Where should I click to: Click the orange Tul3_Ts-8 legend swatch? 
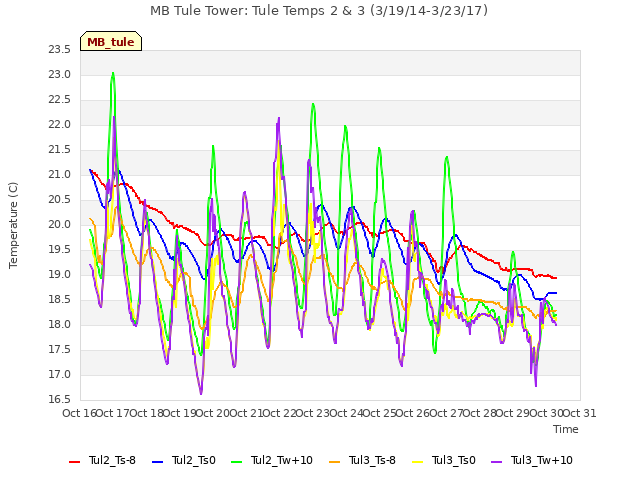coord(334,462)
